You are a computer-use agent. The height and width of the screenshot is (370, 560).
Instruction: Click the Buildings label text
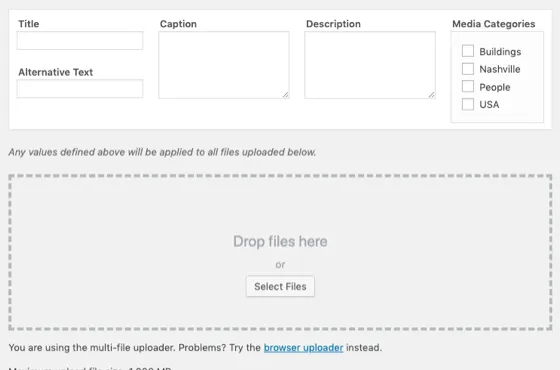tap(500, 52)
